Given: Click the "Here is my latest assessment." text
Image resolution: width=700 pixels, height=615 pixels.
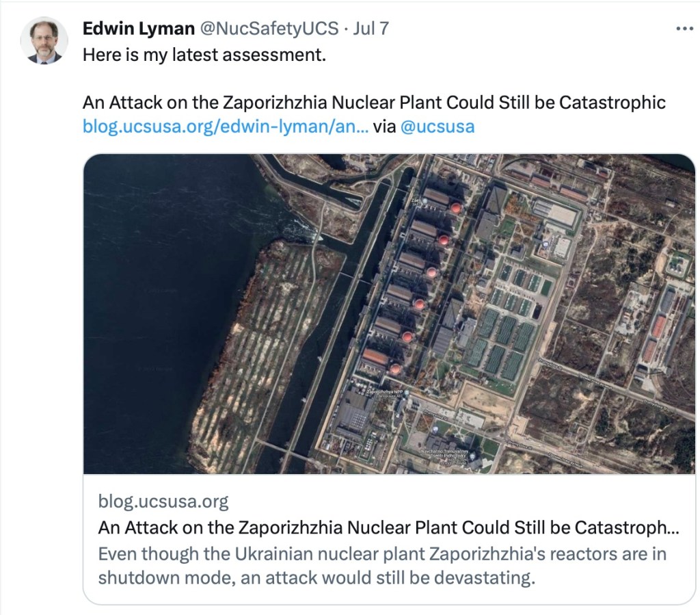Looking at the screenshot, I should [x=204, y=55].
